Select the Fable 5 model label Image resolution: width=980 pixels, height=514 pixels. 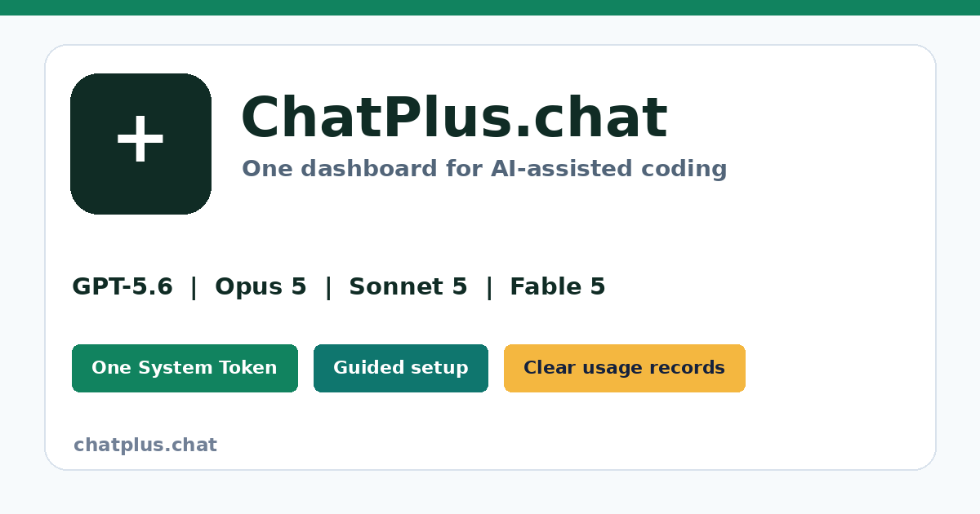coord(558,287)
